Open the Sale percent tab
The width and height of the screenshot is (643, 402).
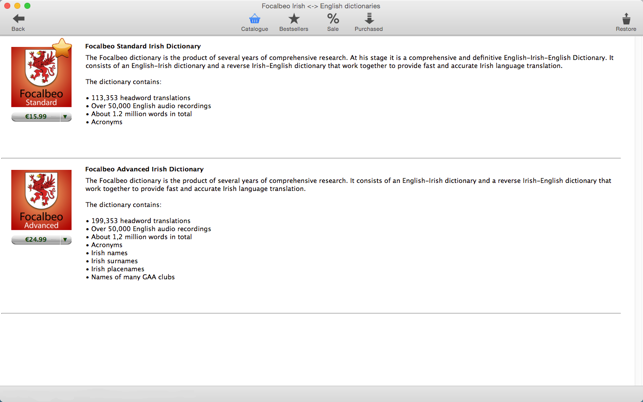(x=333, y=22)
